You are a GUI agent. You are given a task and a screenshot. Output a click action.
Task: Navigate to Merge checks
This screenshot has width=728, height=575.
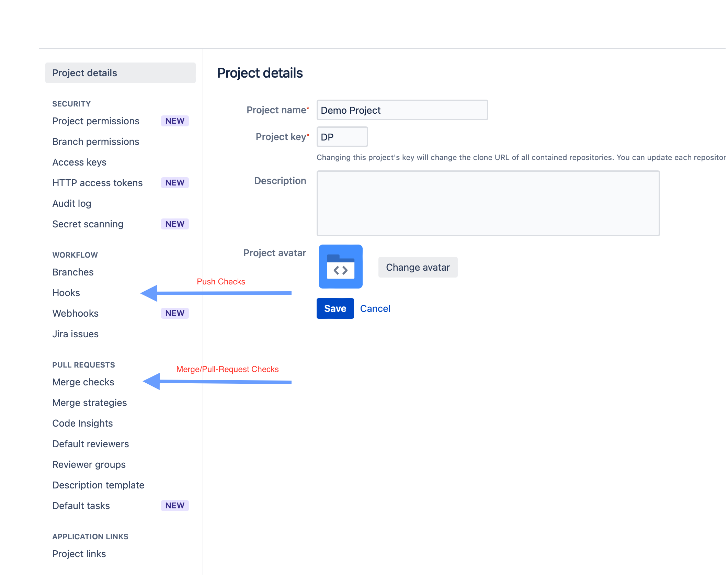point(83,382)
